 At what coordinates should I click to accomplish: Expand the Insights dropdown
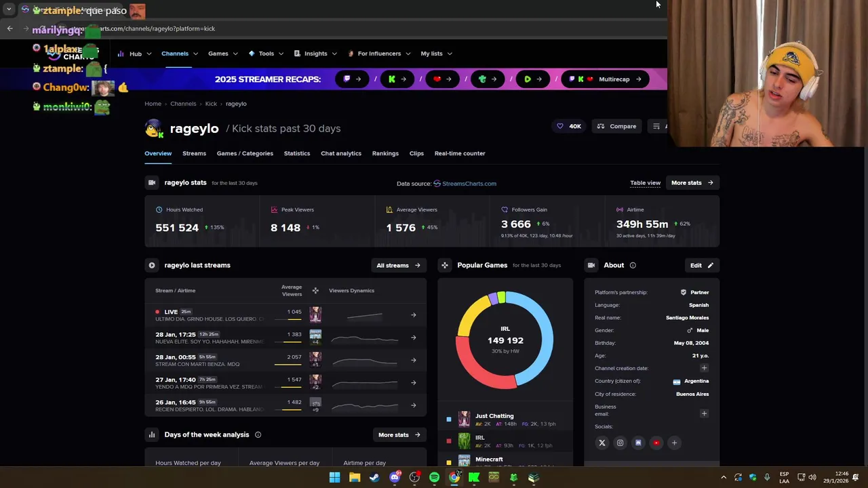[316, 54]
